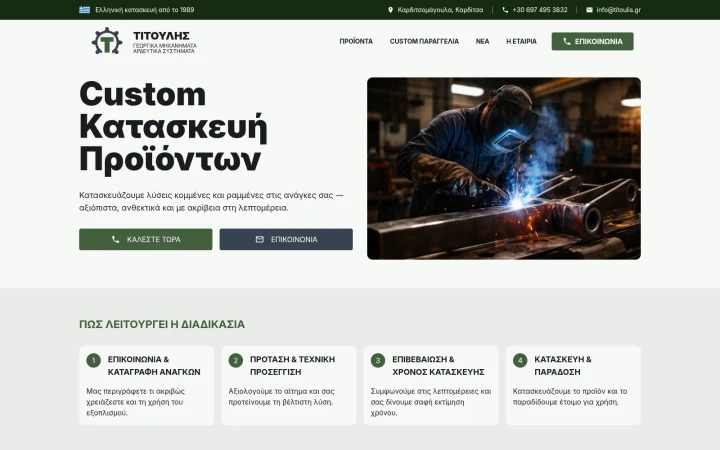Image resolution: width=720 pixels, height=450 pixels.
Task: Click the hero paragraph starting 'Κατασκευάζουμε λύσεις'
Action: [x=211, y=201]
